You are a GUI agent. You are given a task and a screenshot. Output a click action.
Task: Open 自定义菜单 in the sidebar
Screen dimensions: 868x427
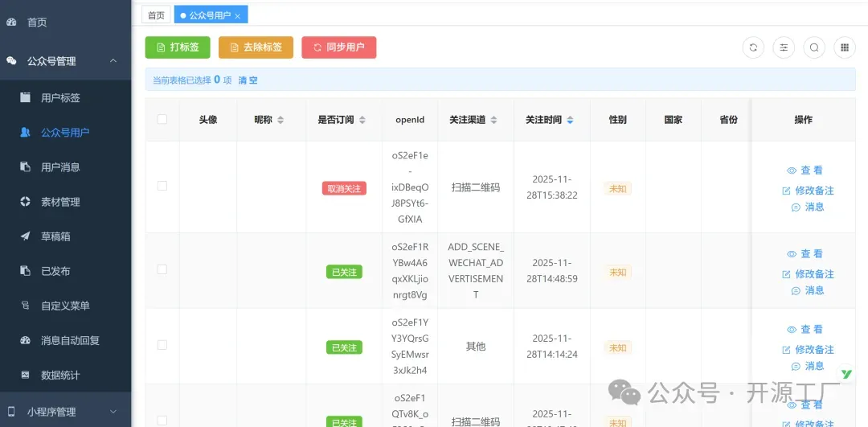pyautogui.click(x=65, y=306)
